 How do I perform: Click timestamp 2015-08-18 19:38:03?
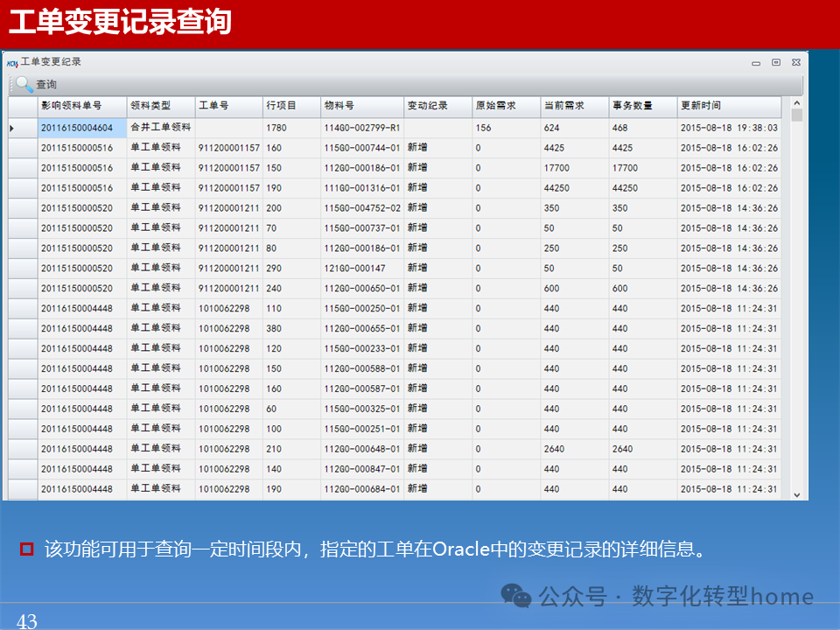pyautogui.click(x=729, y=128)
